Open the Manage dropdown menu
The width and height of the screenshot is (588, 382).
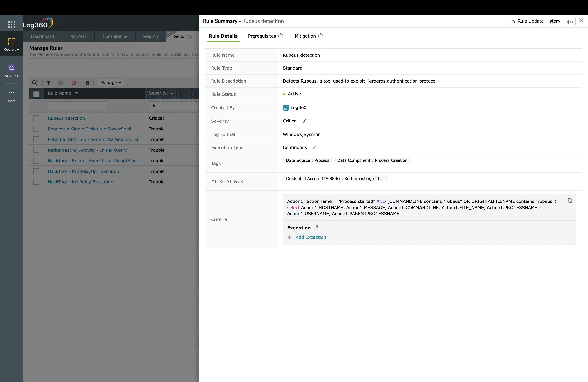(x=111, y=83)
